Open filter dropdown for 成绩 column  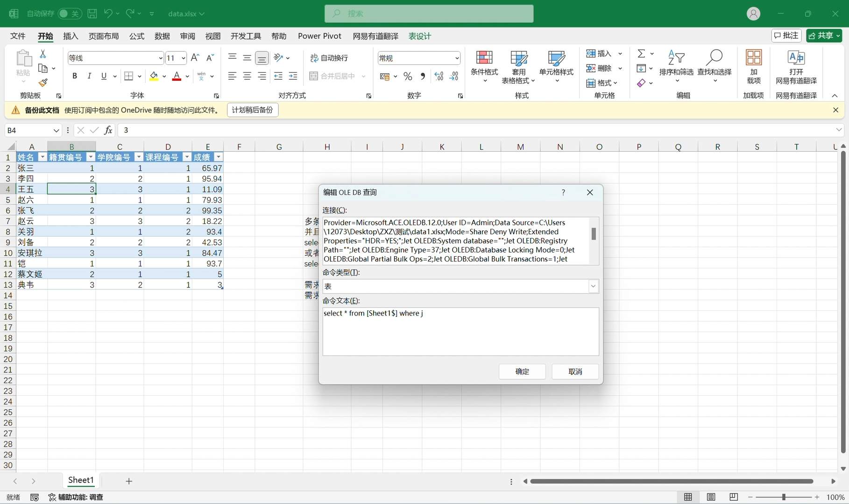tap(218, 157)
